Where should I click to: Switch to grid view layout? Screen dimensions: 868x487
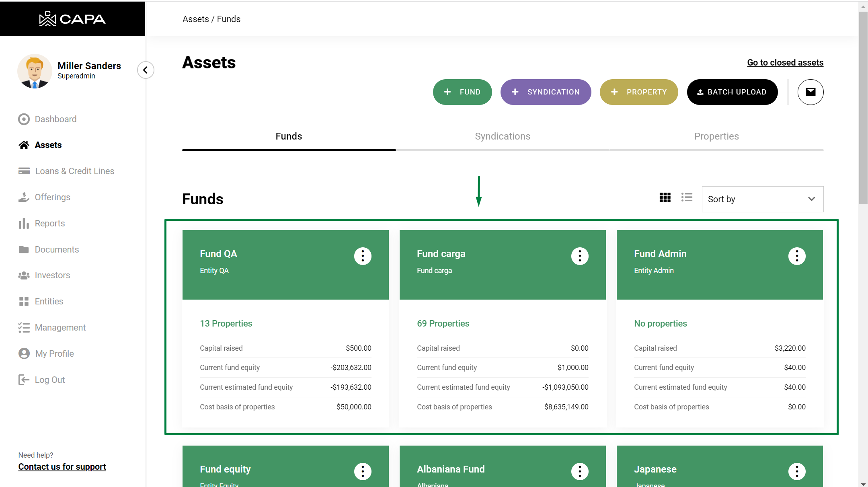(x=665, y=197)
